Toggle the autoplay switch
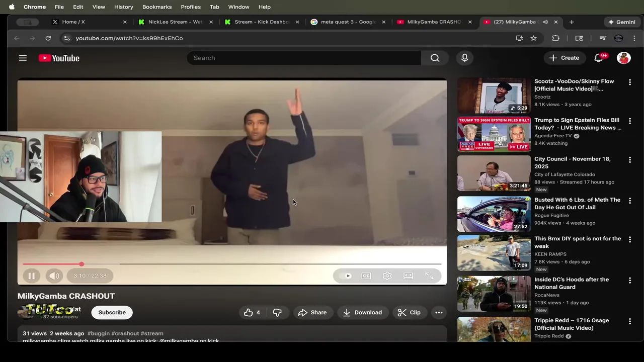The width and height of the screenshot is (644, 362). pos(347,276)
